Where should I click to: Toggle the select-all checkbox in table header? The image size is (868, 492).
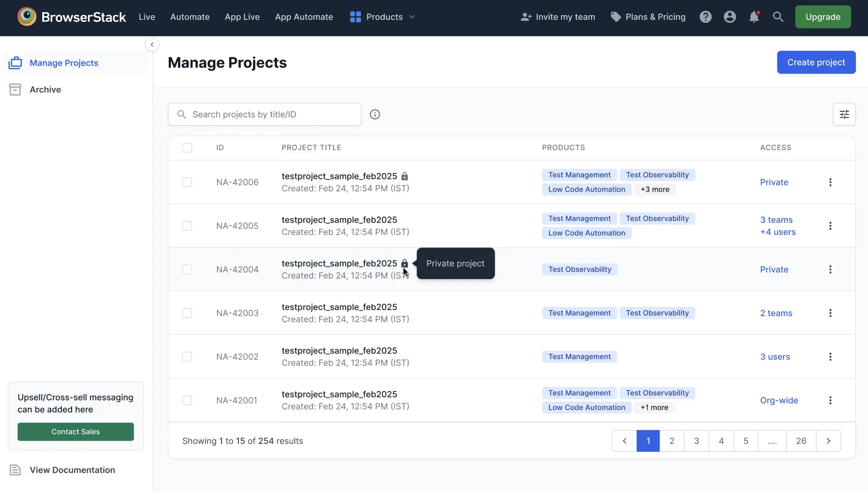tap(187, 148)
